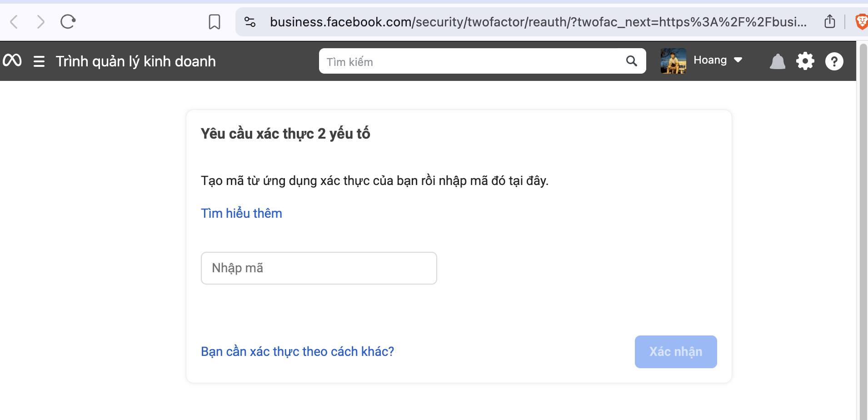
Task: Click the Meta logo icon
Action: [12, 60]
